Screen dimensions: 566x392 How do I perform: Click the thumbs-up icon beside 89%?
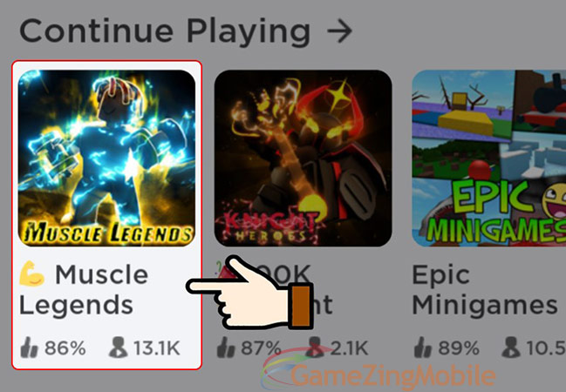point(423,348)
